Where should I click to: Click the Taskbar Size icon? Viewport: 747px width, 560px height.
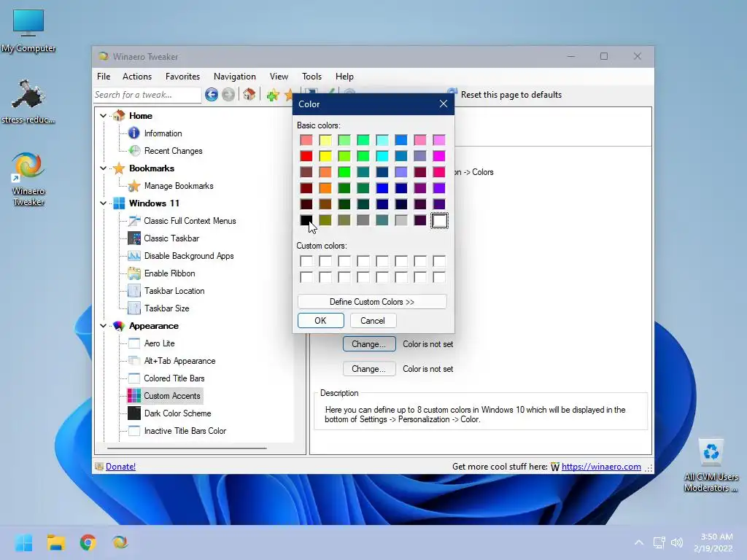pos(134,308)
